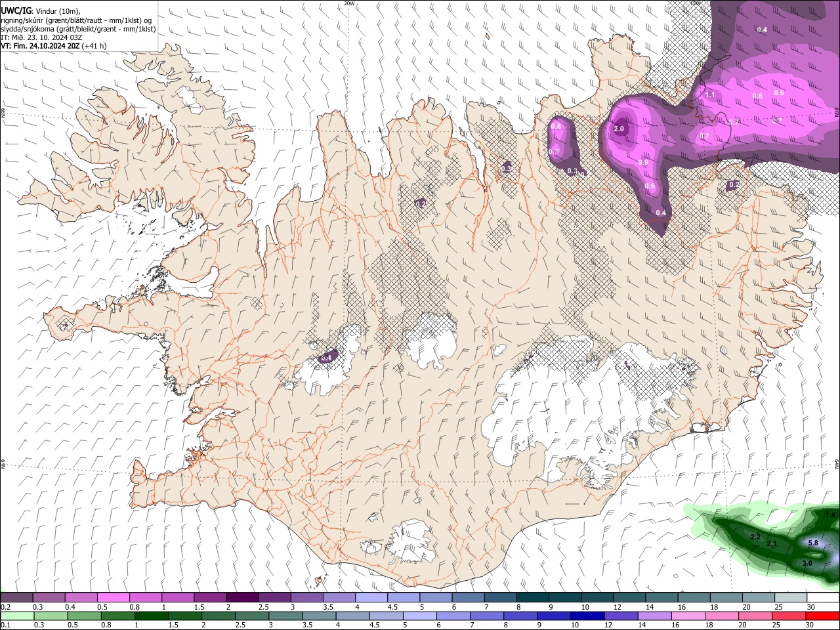Click the darkest green 1–1.5 rain legend swatch
Image resolution: width=840 pixels, height=630 pixels.
point(150,616)
